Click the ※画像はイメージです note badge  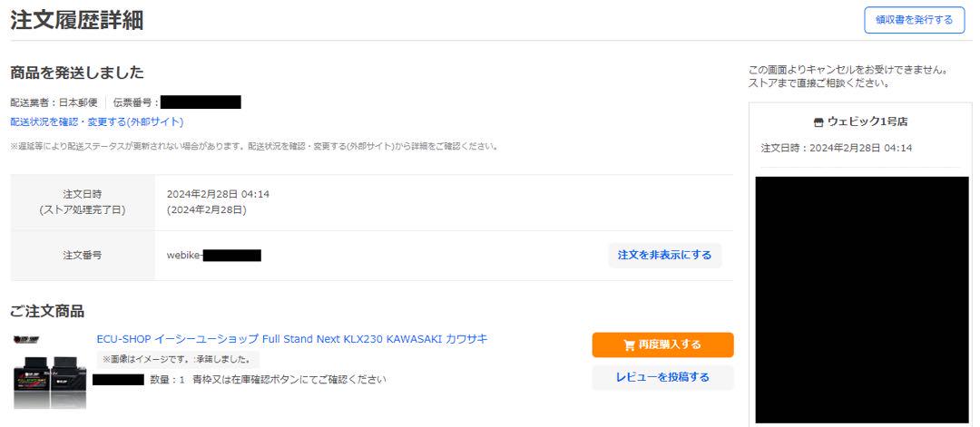click(178, 360)
